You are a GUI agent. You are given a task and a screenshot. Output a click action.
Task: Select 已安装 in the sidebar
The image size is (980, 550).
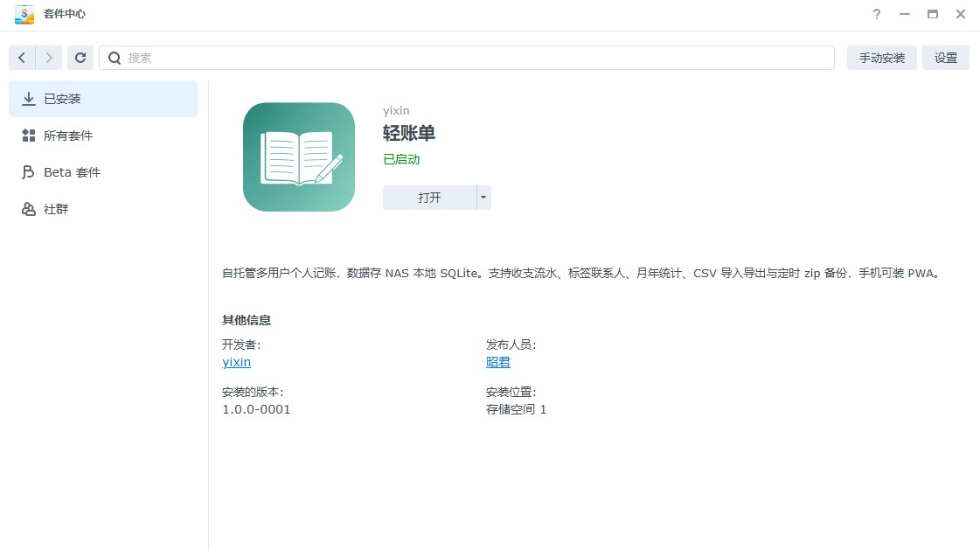(103, 99)
